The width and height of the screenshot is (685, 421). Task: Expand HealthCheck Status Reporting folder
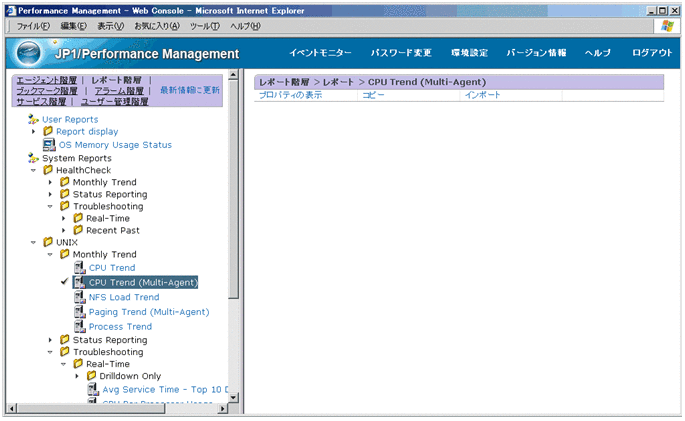pos(50,194)
